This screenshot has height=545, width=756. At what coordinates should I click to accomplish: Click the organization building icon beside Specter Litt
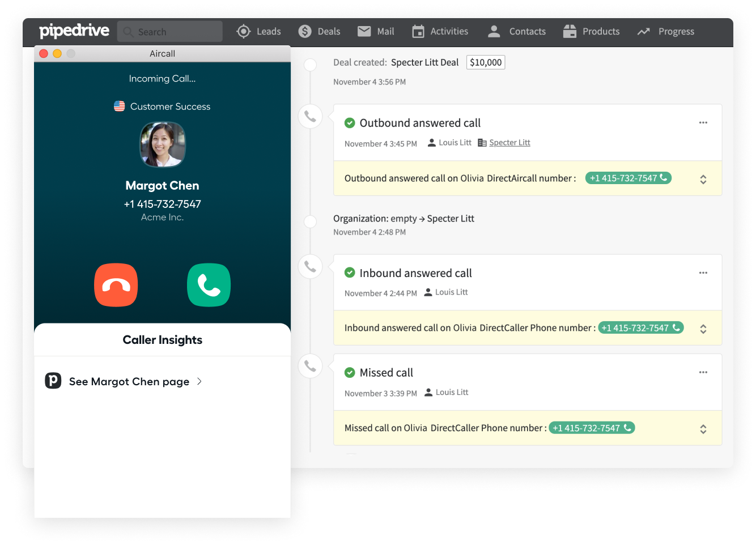click(482, 143)
